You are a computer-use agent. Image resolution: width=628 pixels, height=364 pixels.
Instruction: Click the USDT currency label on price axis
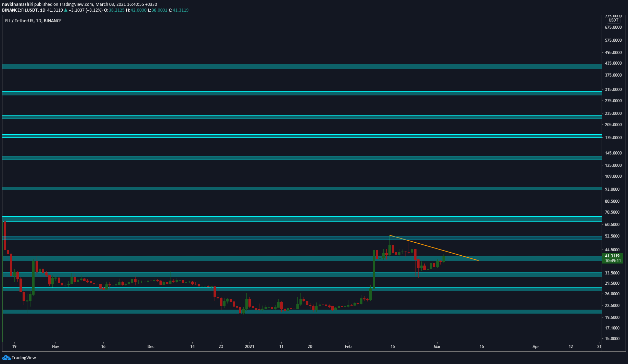613,20
